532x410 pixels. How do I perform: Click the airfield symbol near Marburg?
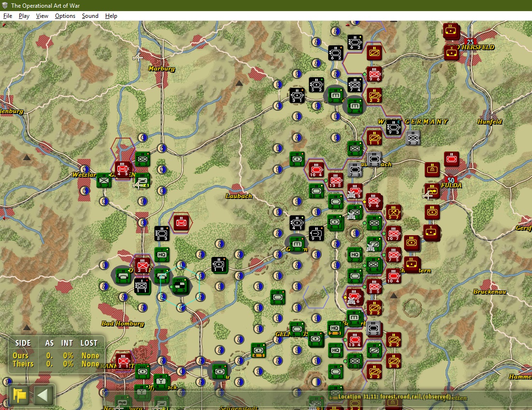click(138, 57)
